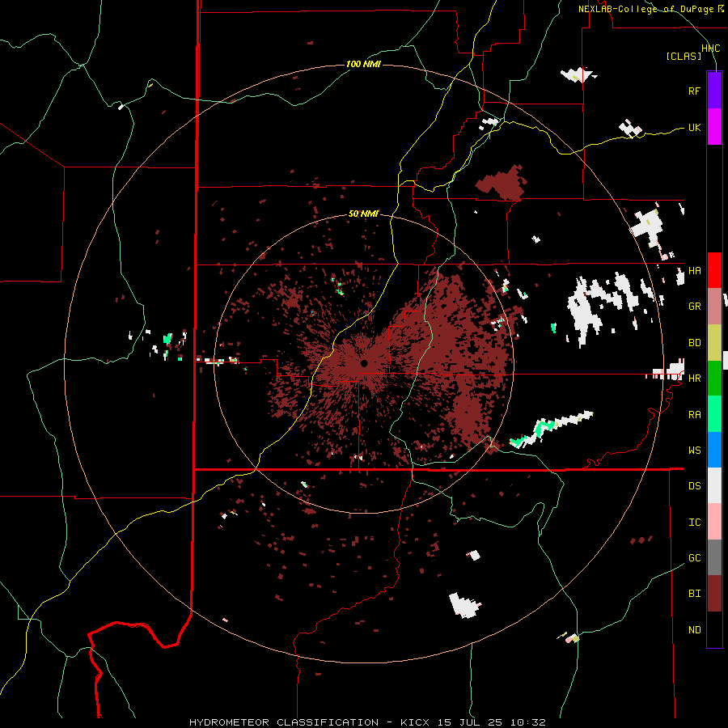Choose the light pink IC legend swatch

(x=714, y=522)
